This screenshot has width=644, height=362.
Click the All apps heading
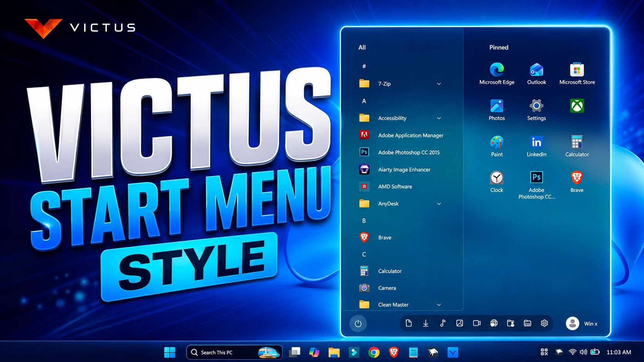(362, 47)
